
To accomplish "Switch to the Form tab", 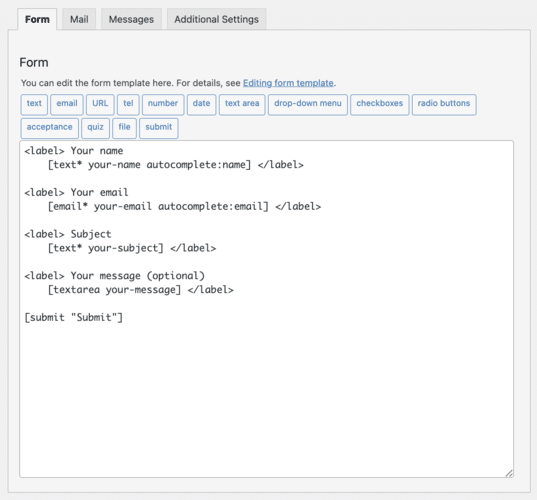I will click(x=37, y=20).
